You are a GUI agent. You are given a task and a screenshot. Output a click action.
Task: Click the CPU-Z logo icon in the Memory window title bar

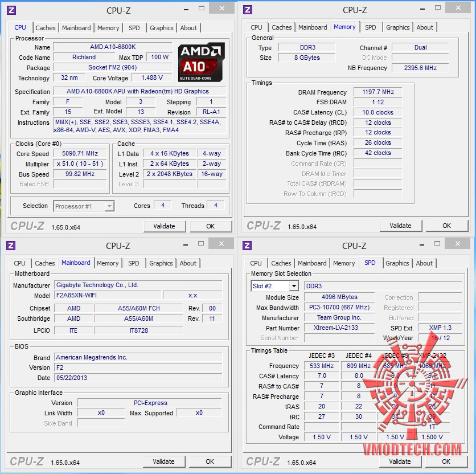pos(248,10)
